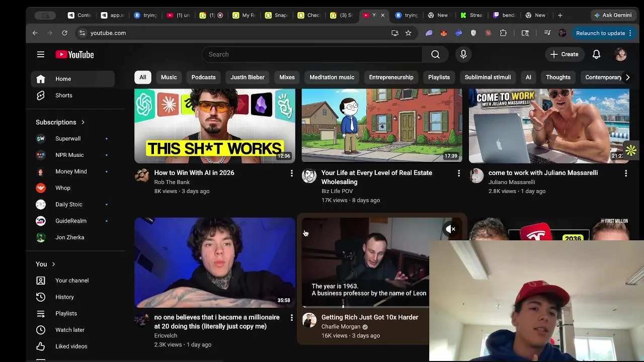The width and height of the screenshot is (644, 362).
Task: Open the YouTube guide hamburger menu
Action: point(41,54)
